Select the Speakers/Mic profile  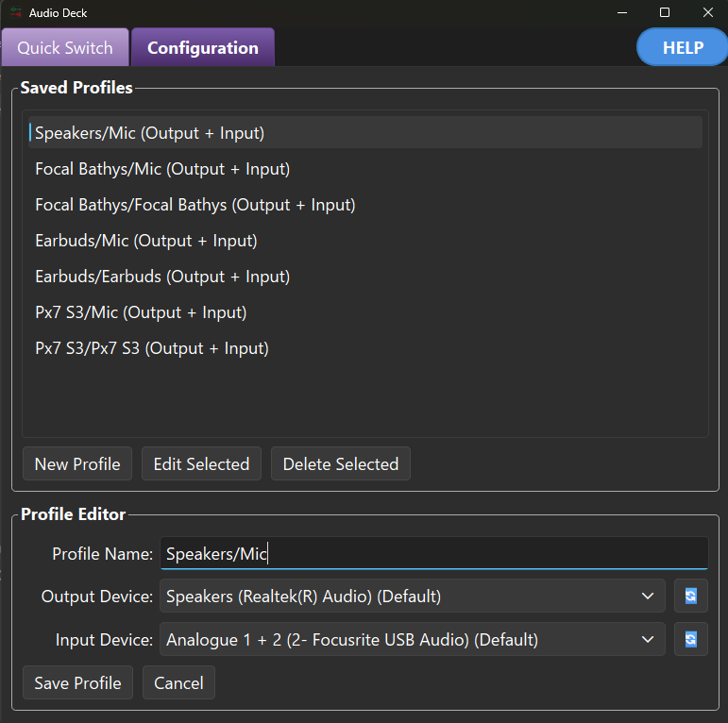pos(364,133)
